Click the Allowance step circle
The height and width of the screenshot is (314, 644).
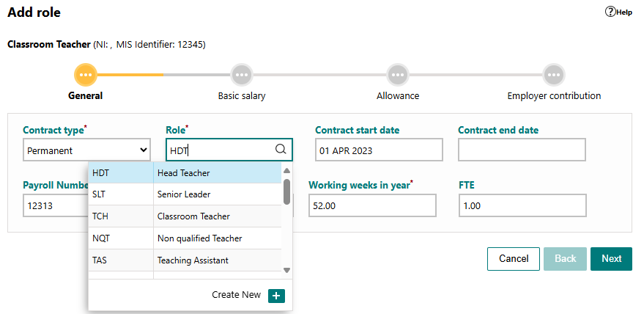coord(398,75)
